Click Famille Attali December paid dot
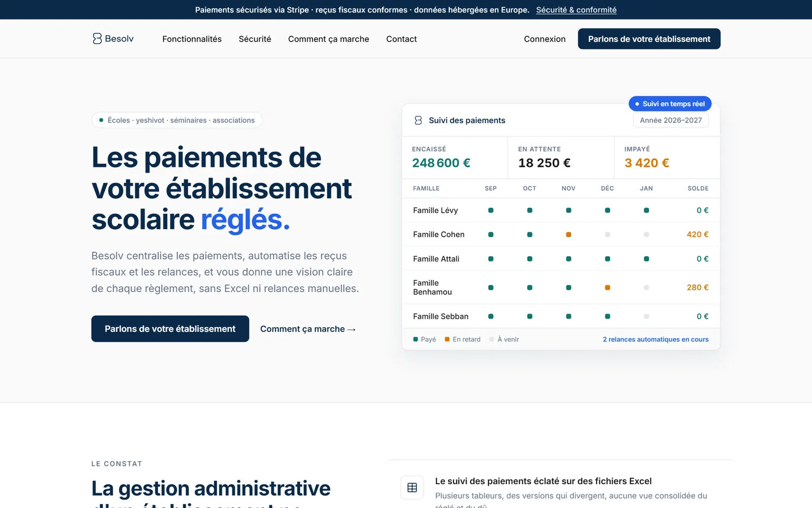The image size is (812, 508). click(x=607, y=259)
